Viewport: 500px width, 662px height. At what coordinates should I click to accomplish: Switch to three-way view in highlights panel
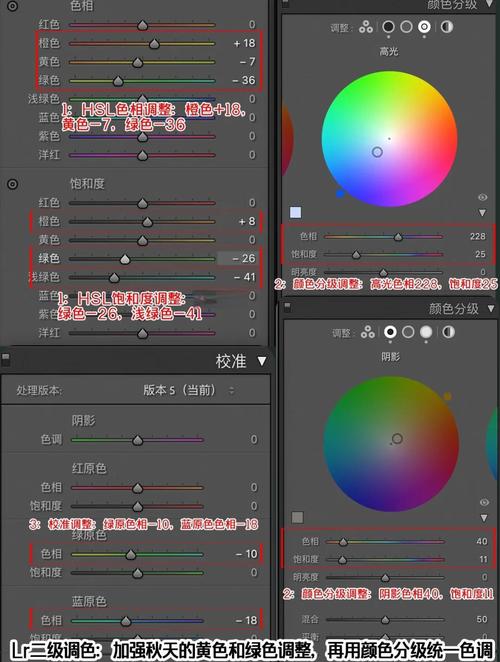366,27
